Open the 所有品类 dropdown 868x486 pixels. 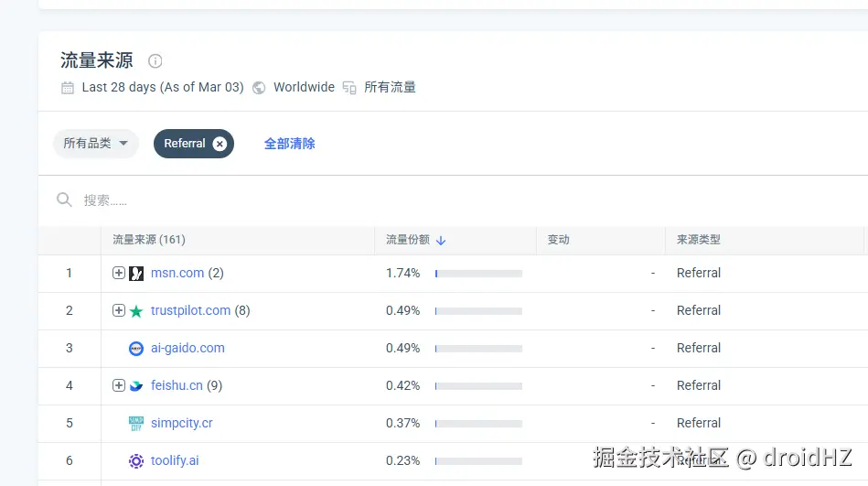pyautogui.click(x=96, y=144)
